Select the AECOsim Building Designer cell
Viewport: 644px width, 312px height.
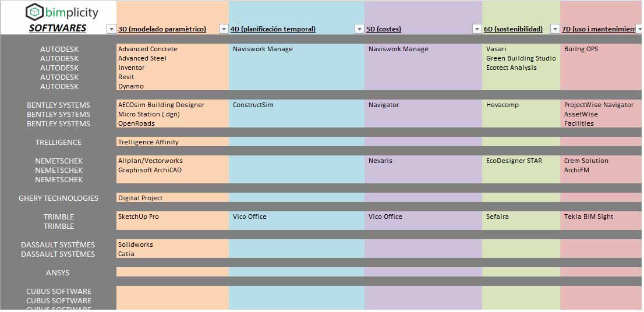(x=161, y=105)
